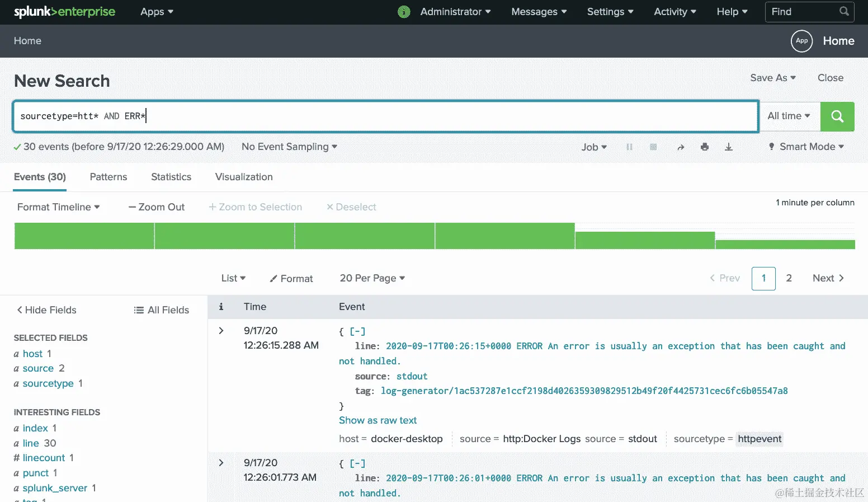Screen dimensions: 868x502
Task: Open the line interesting field
Action: 31,443
